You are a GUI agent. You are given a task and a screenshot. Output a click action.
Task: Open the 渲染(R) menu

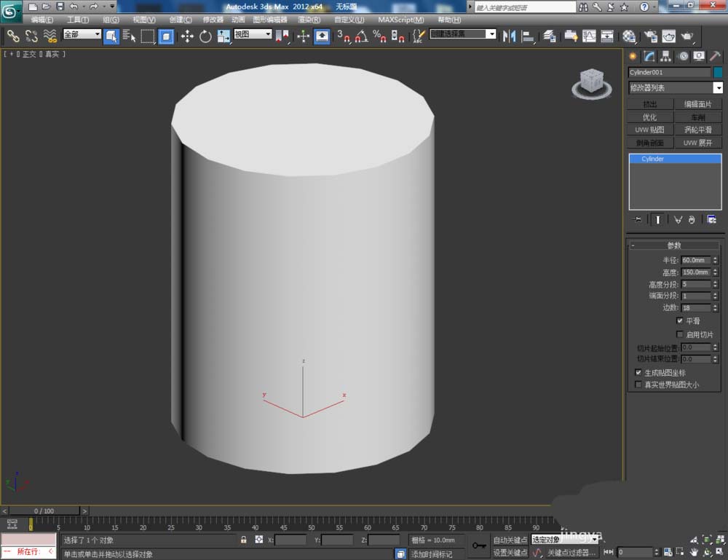click(309, 20)
